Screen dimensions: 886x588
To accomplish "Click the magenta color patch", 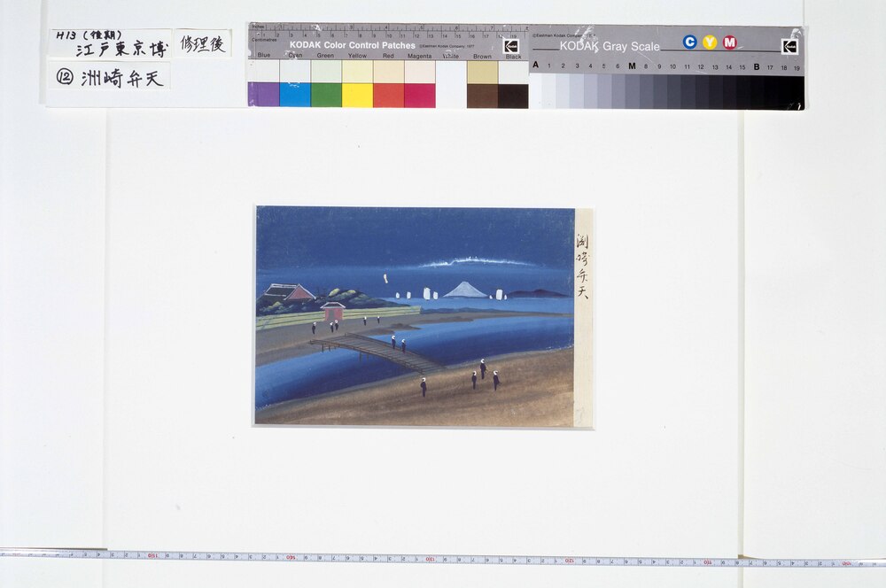I will tap(419, 95).
